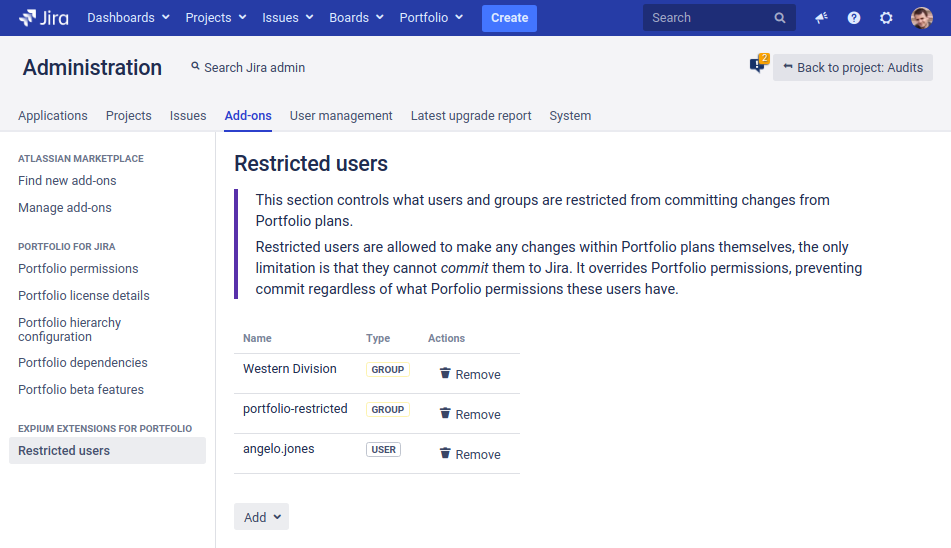Open Portfolio license details
Viewport: 951px width, 548px height.
84,295
